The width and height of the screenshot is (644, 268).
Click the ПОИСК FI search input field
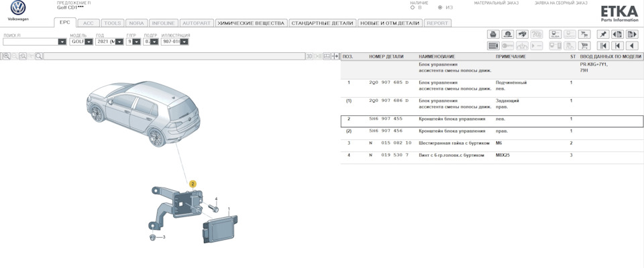tap(31, 42)
